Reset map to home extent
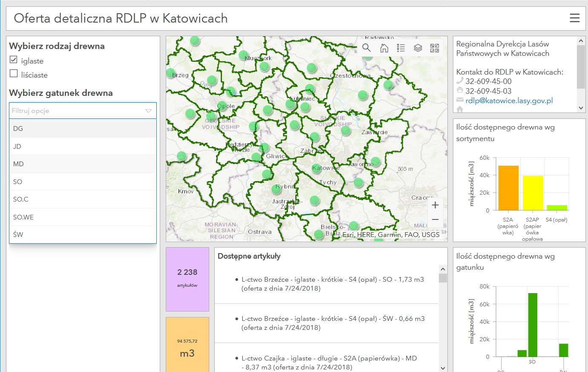 (384, 48)
